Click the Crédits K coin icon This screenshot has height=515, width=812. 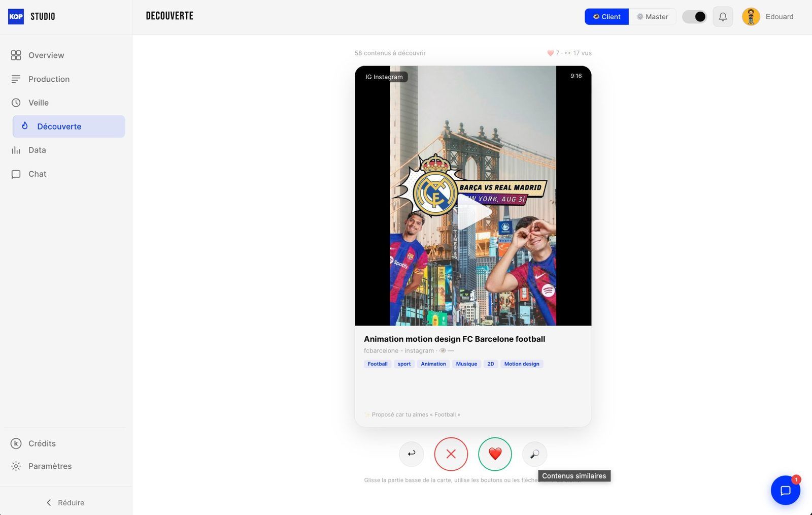coord(16,443)
